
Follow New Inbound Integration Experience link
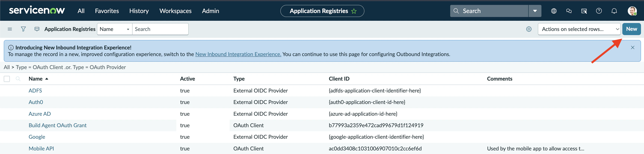pos(238,54)
